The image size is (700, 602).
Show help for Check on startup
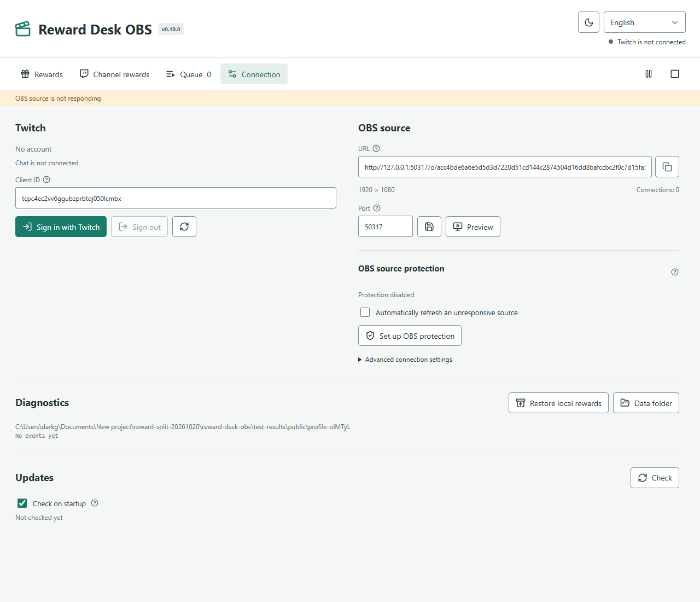click(95, 503)
